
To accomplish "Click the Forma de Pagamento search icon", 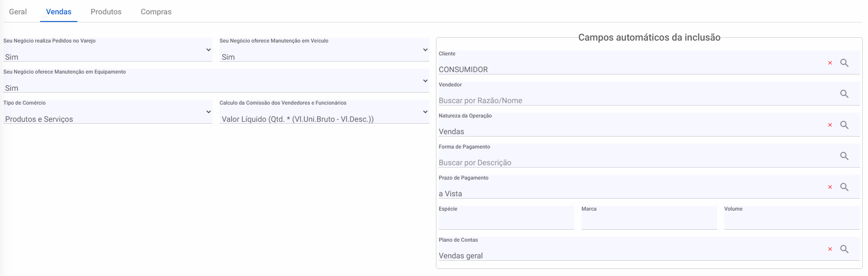I will (x=844, y=156).
